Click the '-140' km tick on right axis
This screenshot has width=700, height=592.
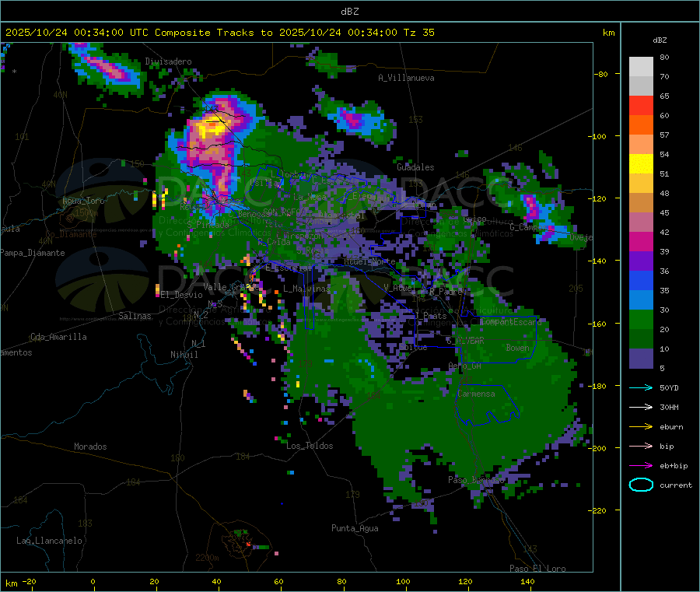point(599,261)
